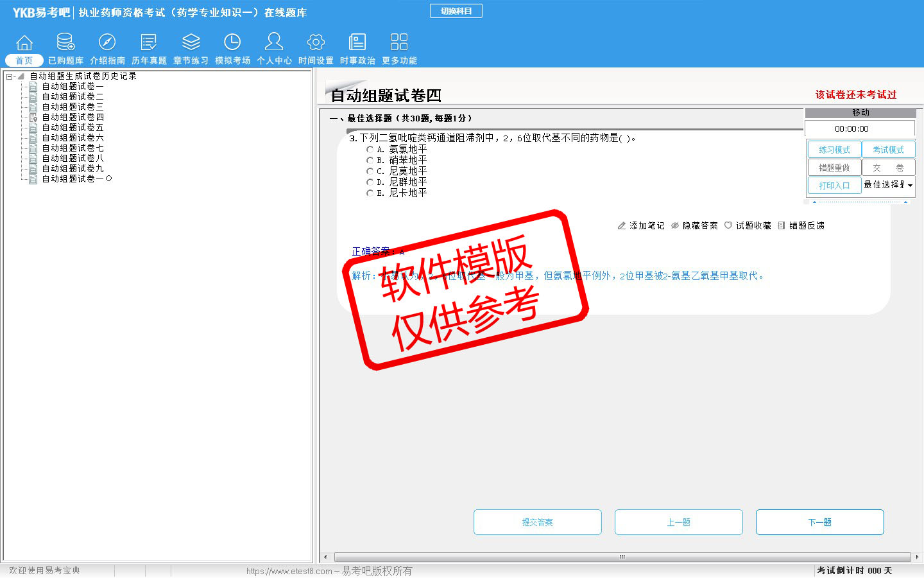Open the 已购题库 database icon
924x578 pixels.
[65, 42]
